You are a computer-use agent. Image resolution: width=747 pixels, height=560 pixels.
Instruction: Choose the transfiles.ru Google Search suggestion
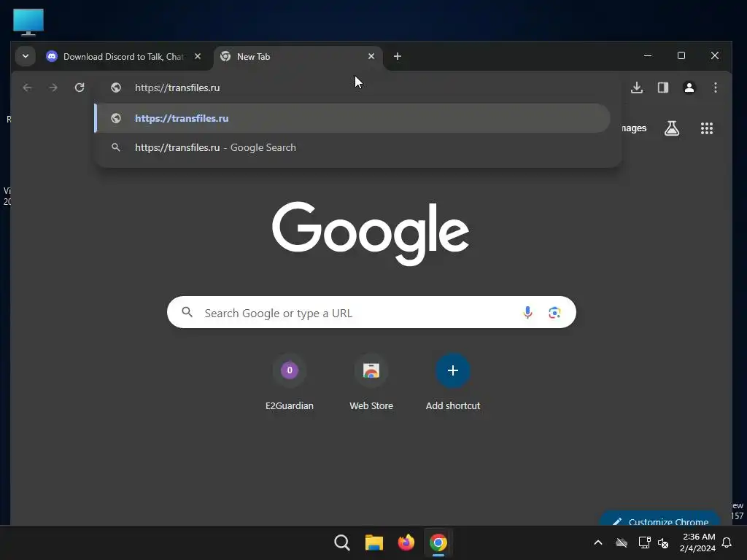(352, 147)
